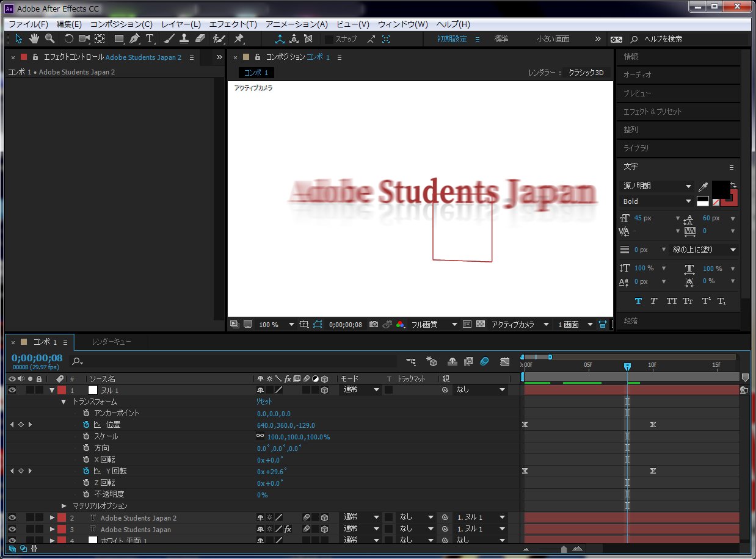The height and width of the screenshot is (559, 756).
Task: Open the File (F) menu
Action: [28, 24]
